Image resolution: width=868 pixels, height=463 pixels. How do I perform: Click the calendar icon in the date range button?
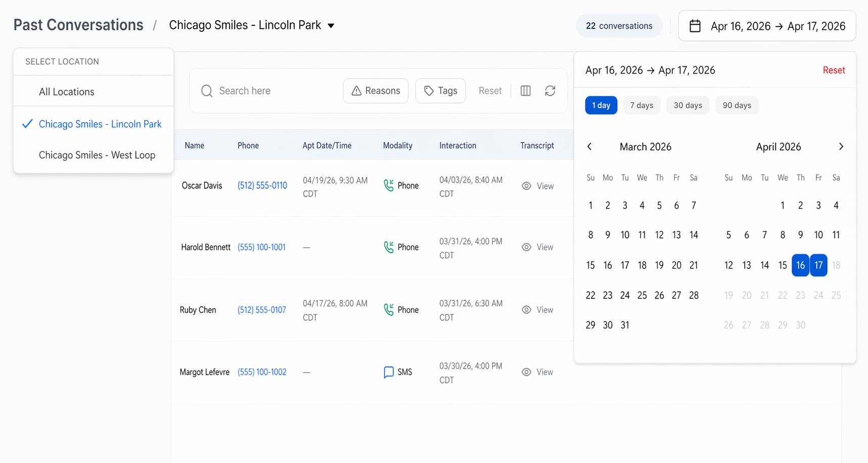695,25
